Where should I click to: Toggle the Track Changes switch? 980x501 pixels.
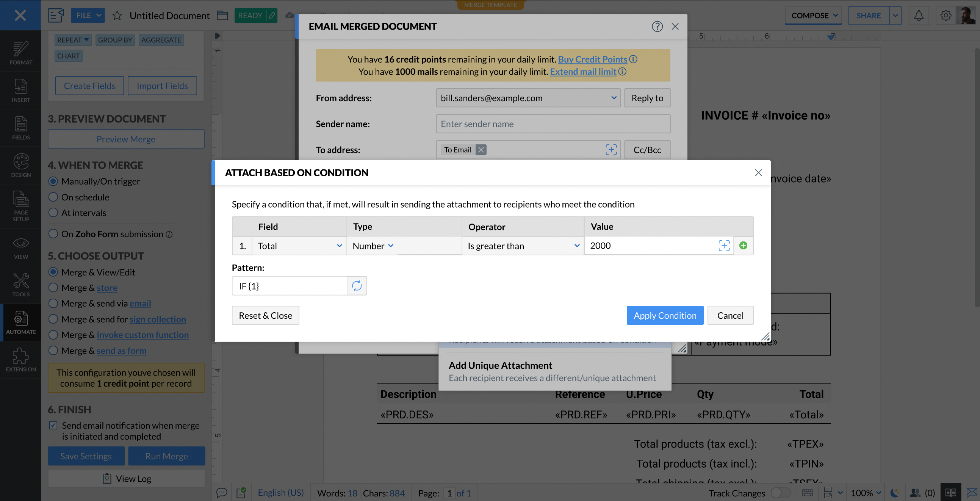click(780, 493)
